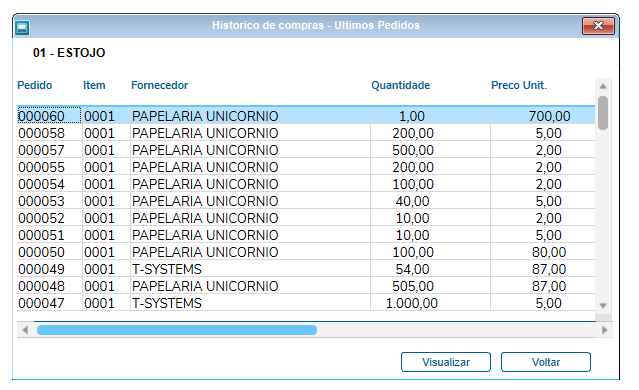Click the vertical scrollbar up arrow
This screenshot has height=390, width=639.
[x=603, y=86]
